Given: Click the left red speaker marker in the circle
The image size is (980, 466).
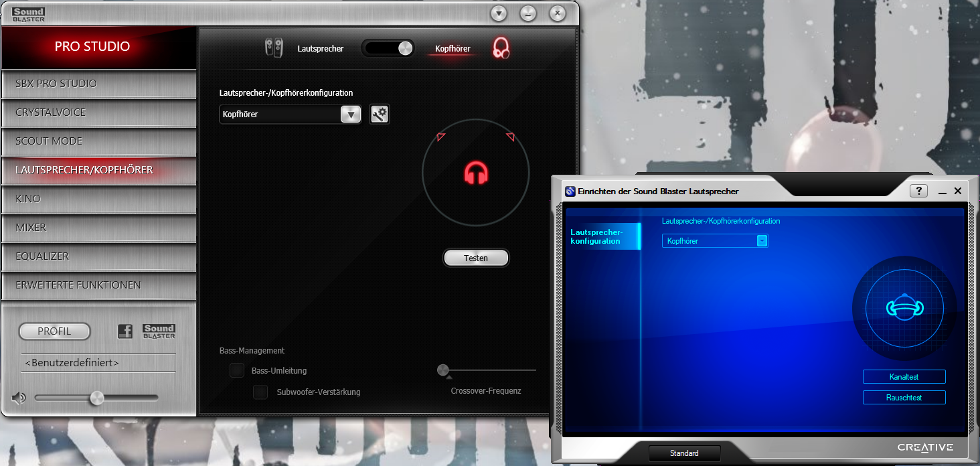Looking at the screenshot, I should point(440,137).
